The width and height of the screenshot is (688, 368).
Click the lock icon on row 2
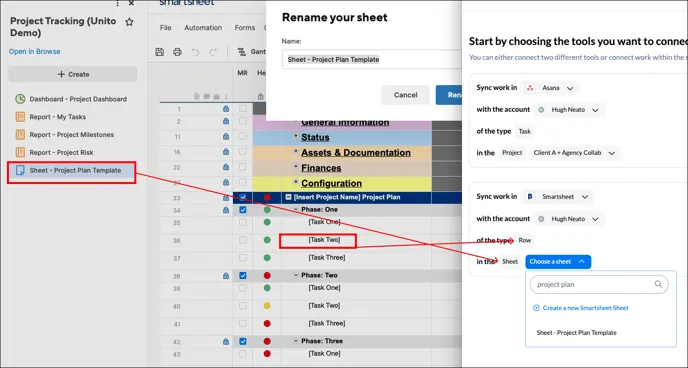(226, 121)
